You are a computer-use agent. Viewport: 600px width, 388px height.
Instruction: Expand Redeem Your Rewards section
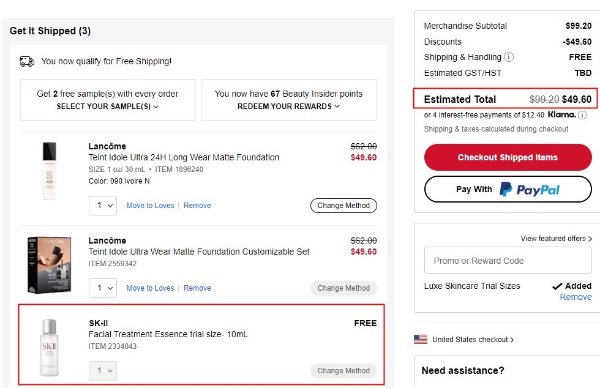289,106
